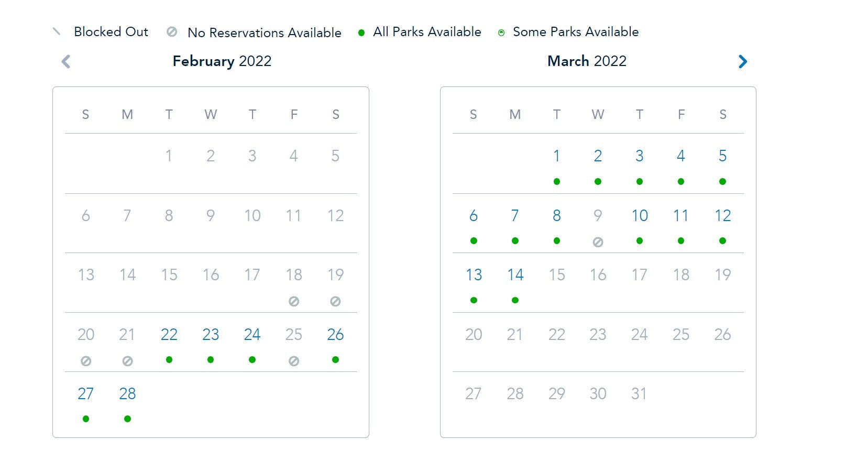
Task: Select March 5 date
Action: [722, 156]
